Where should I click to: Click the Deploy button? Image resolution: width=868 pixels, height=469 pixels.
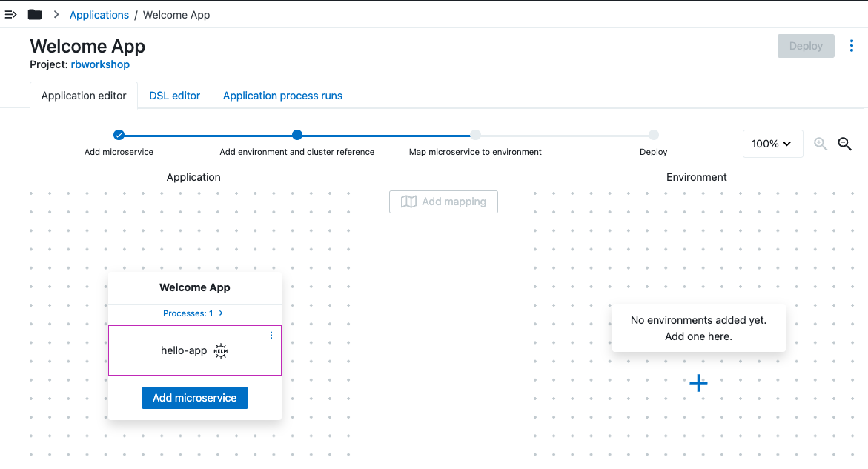point(806,46)
